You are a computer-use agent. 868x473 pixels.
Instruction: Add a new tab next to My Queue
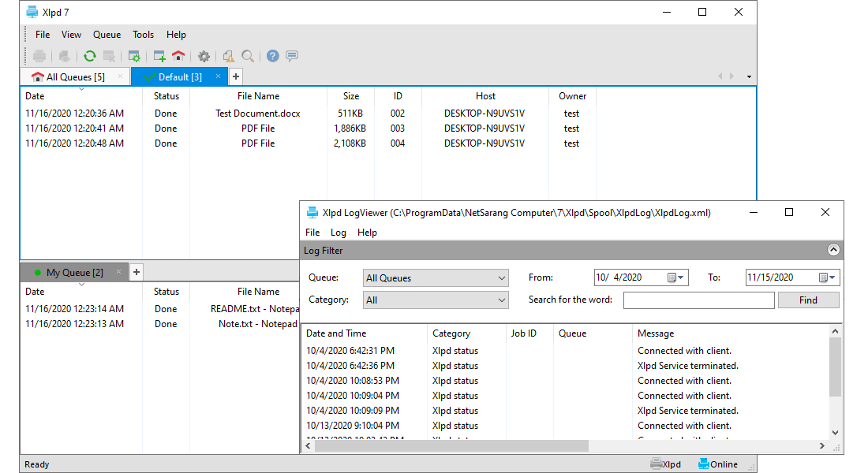pos(137,272)
